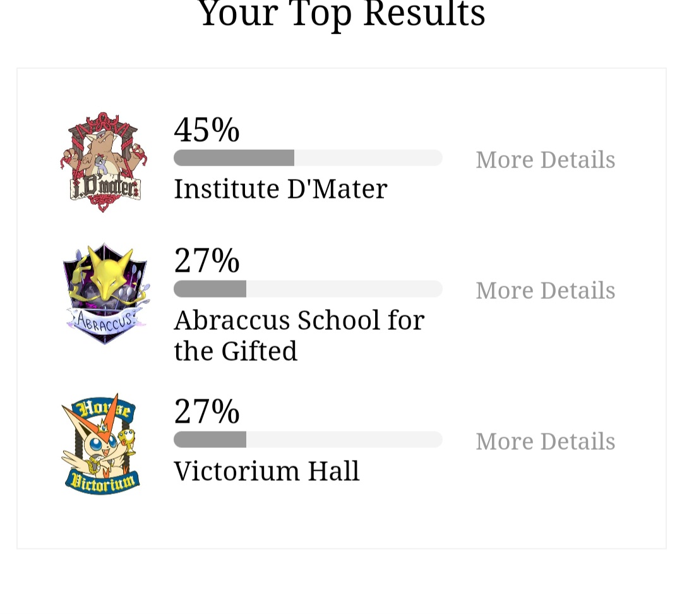Click the 27% label above Abraccus
Screen dimensions: 682x616
pos(206,260)
